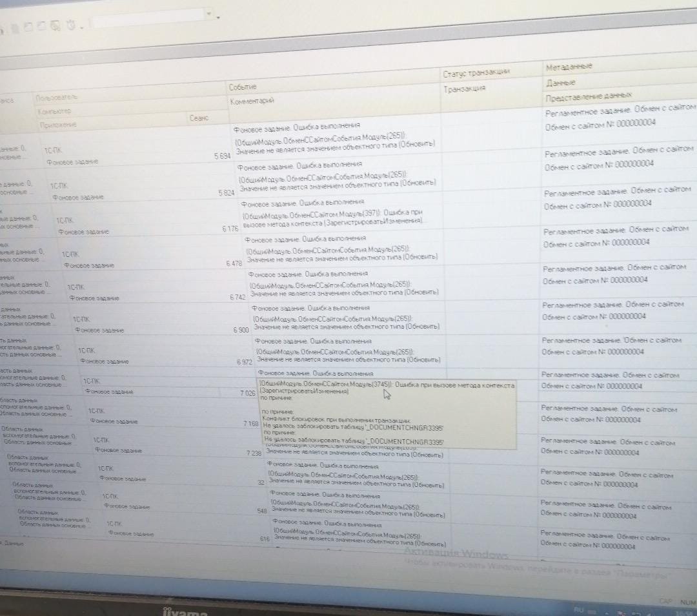Image resolution: width=697 pixels, height=616 pixels.
Task: Click "Обмен с сайтом № 000000004" data for session 6 900
Action: tap(594, 316)
